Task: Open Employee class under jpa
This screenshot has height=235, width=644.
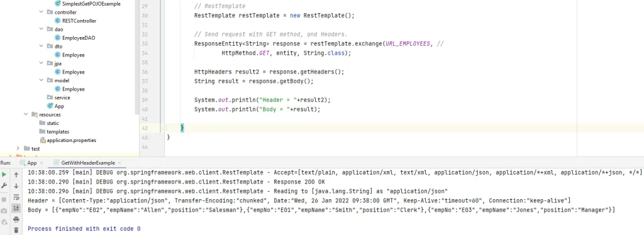Action: [x=74, y=72]
